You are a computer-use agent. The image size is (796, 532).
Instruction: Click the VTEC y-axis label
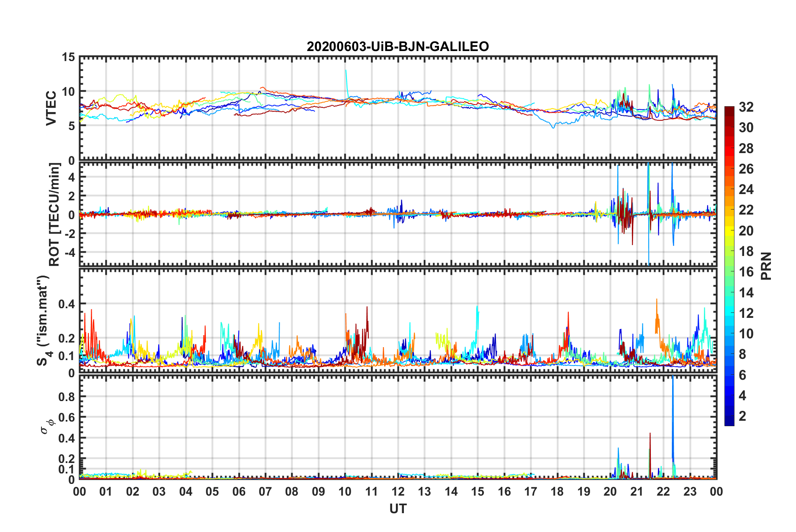pos(51,108)
